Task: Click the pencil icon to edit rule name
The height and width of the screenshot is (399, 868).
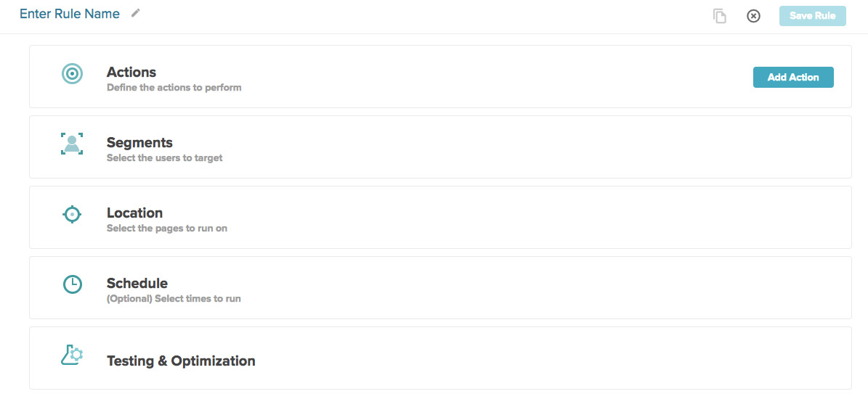Action: pyautogui.click(x=136, y=13)
